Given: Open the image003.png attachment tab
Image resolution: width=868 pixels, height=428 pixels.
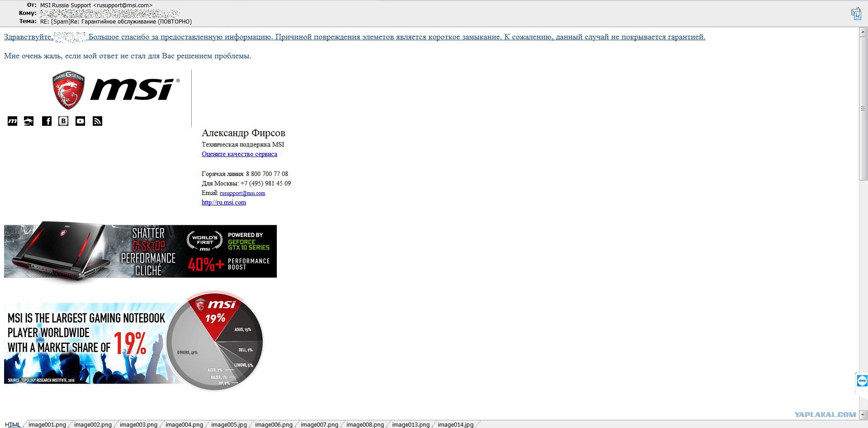Looking at the screenshot, I should pyautogui.click(x=138, y=424).
